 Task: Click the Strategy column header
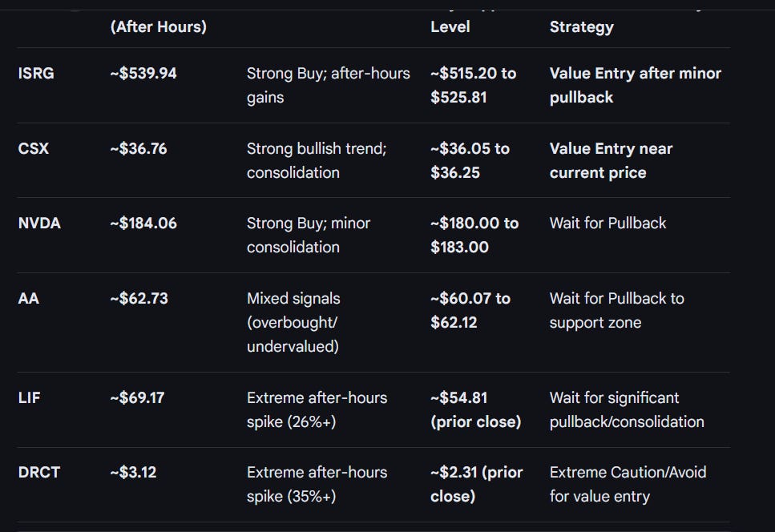pos(581,26)
